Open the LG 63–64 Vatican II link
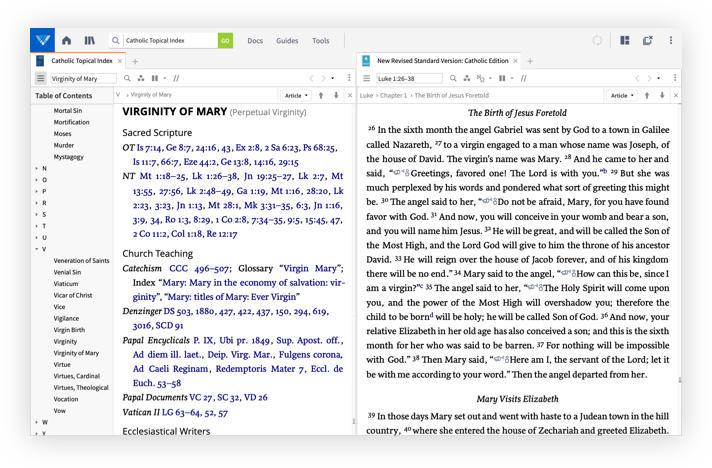Screen dimensions: 712x468 click(x=181, y=413)
